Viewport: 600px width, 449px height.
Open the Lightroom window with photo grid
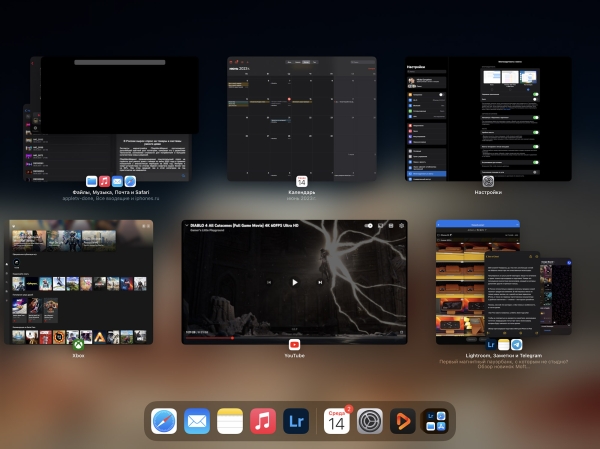click(x=458, y=280)
